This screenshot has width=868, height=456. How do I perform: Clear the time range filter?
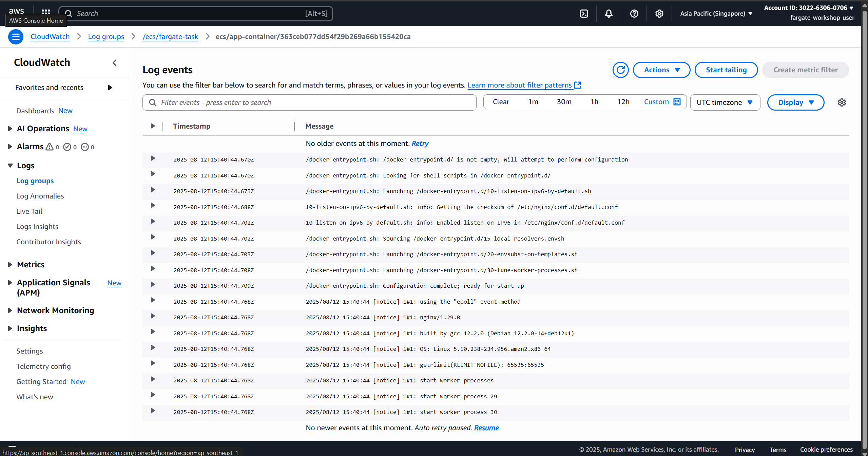(501, 102)
